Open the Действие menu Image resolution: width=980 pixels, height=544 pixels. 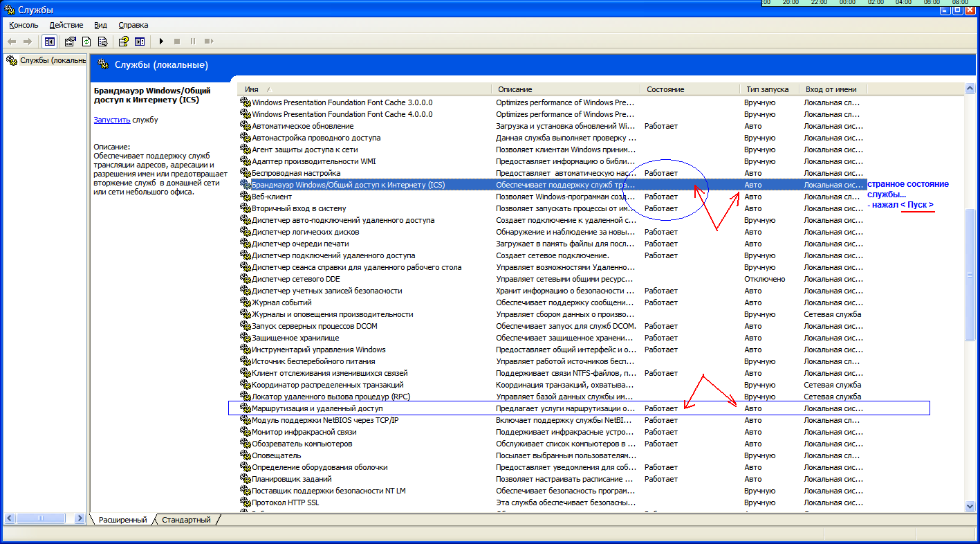point(66,25)
